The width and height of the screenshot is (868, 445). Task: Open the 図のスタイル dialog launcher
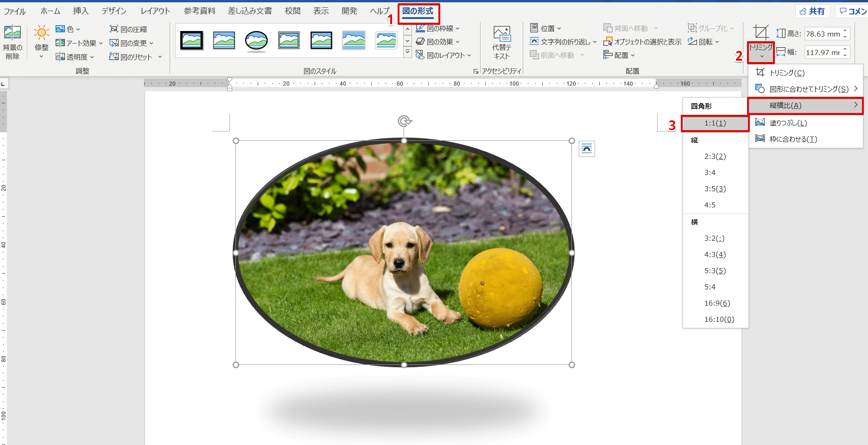tap(475, 71)
